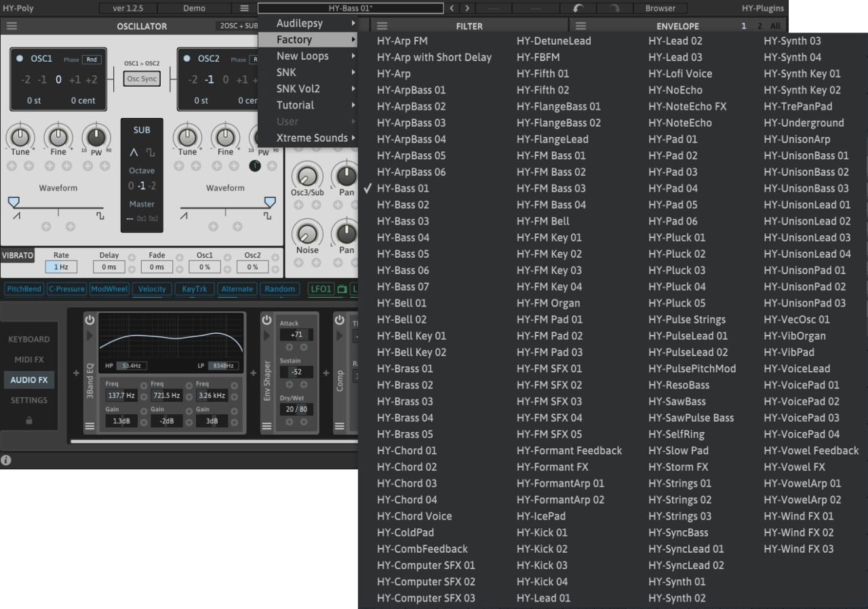
Task: Open the preset Browser
Action: (x=660, y=8)
